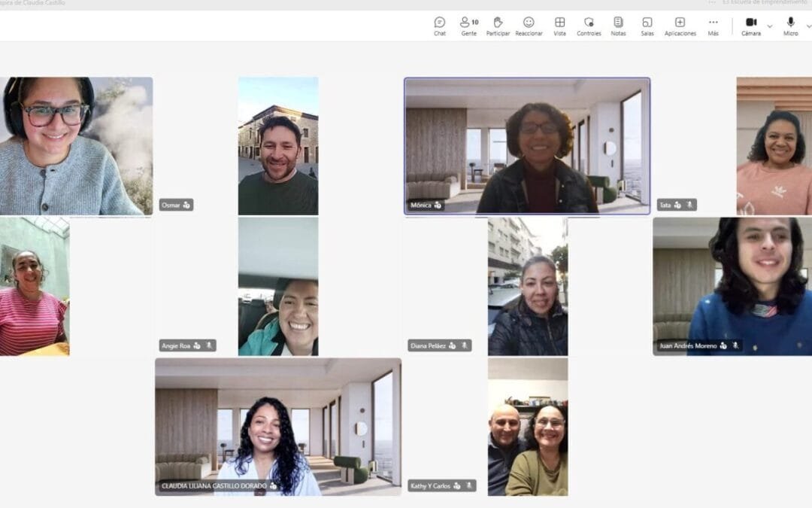
Task: Expand microphone options dropdown arrow
Action: coord(808,26)
